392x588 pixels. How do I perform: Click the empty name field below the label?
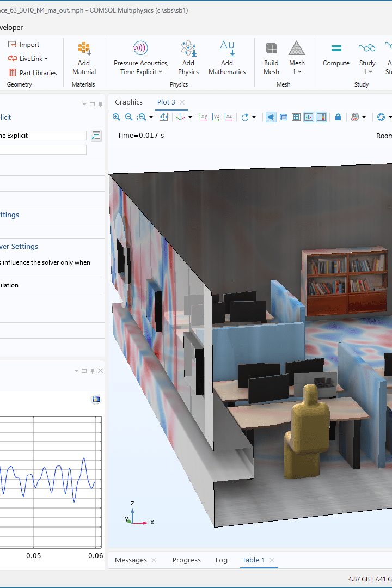pyautogui.click(x=43, y=150)
